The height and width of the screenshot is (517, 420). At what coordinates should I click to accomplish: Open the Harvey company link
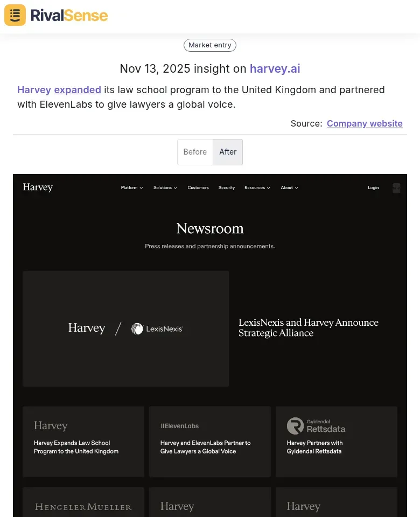coord(34,90)
